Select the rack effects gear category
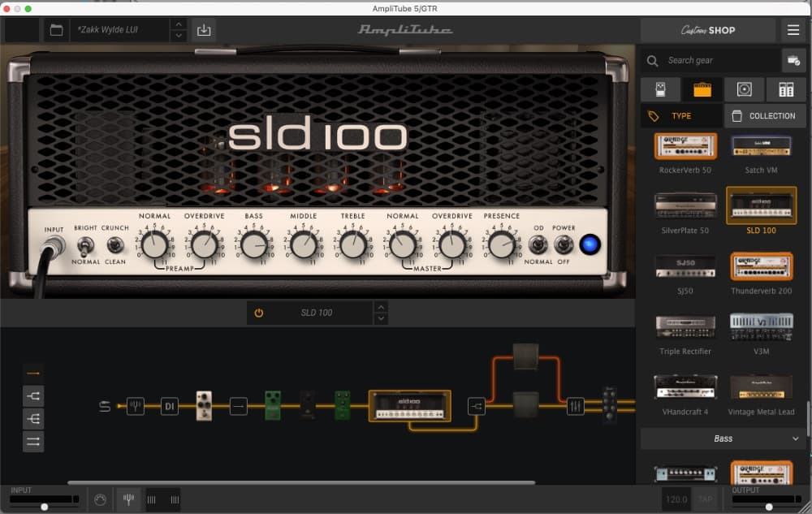The width and height of the screenshot is (812, 514). [785, 89]
